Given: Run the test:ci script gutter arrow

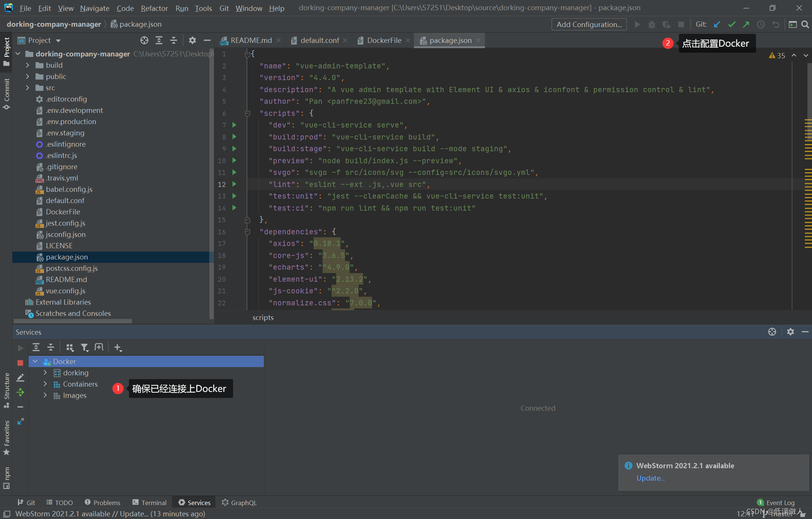Looking at the screenshot, I should [234, 208].
